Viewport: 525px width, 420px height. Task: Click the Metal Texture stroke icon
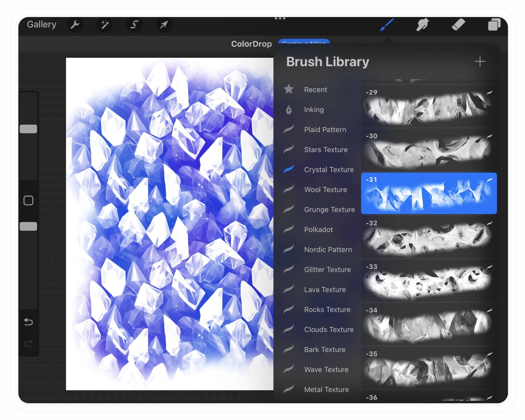click(x=288, y=389)
